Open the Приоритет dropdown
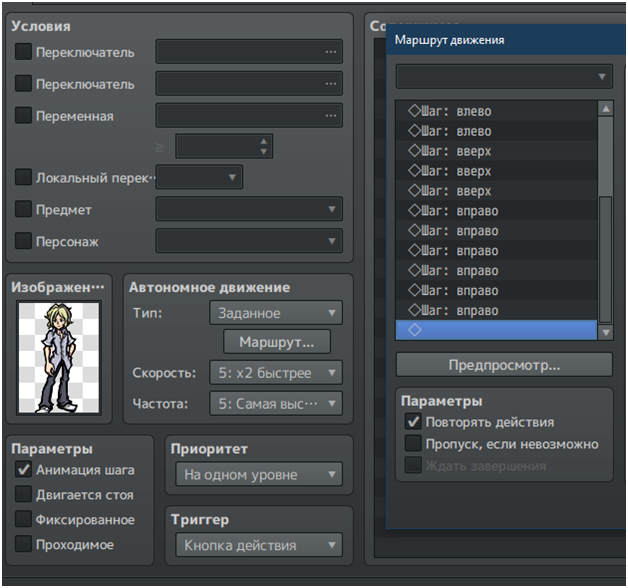The width and height of the screenshot is (628, 588). click(x=258, y=474)
